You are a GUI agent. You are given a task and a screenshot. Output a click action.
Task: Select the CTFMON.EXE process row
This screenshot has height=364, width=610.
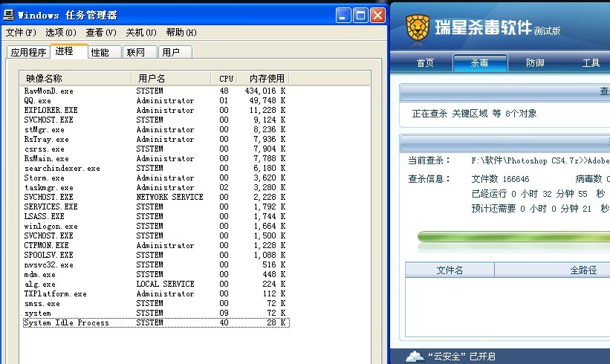[x=156, y=245]
